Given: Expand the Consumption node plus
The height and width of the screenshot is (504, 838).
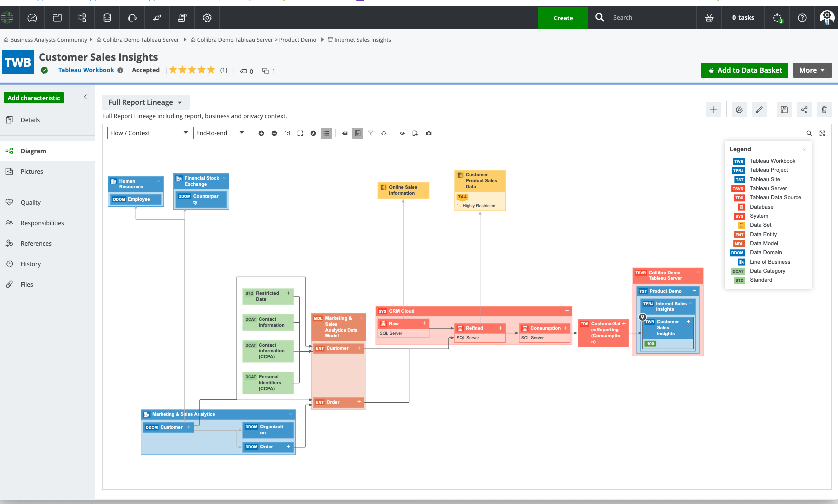Looking at the screenshot, I should pyautogui.click(x=565, y=328).
